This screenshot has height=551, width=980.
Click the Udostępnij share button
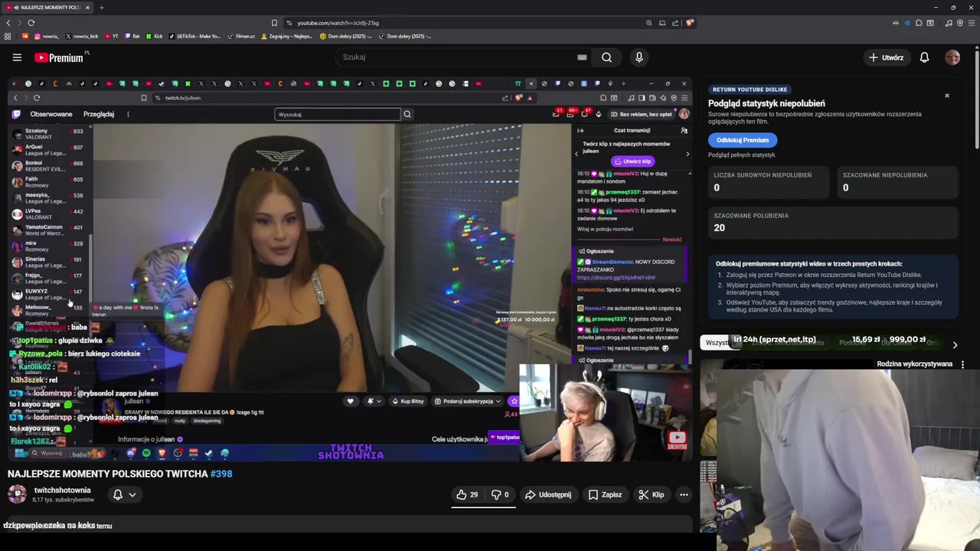click(547, 494)
